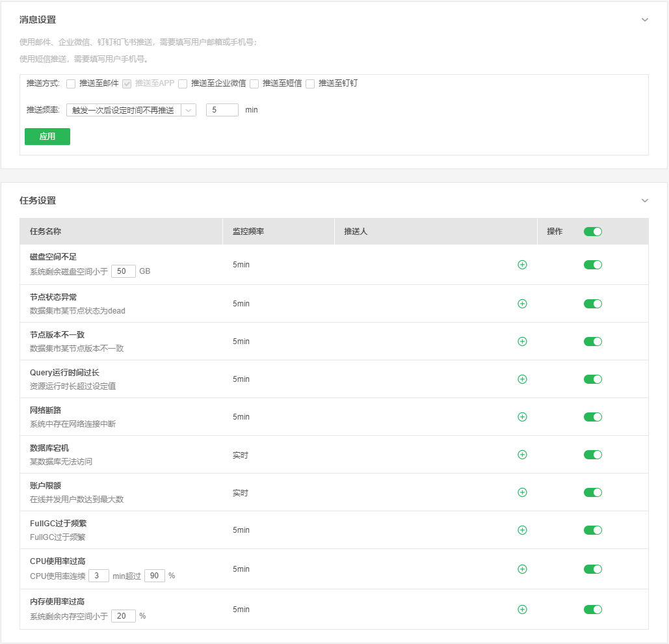Add a recipient for CPU使用率过高 task
669x644 pixels.
point(522,569)
